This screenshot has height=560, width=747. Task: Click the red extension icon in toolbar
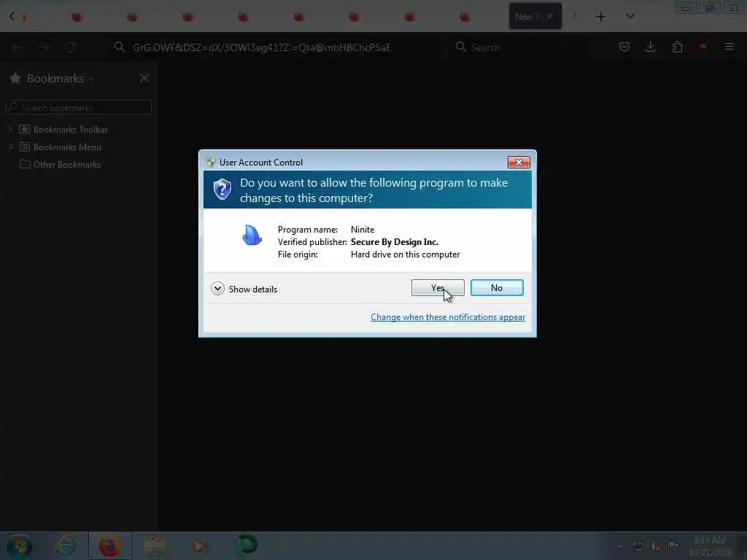703,46
